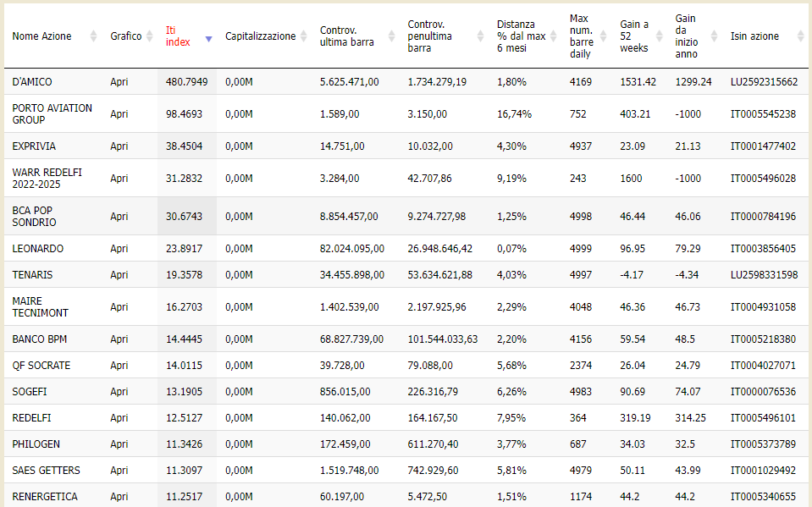Click sort arrows beside Controv. penultima barra
This screenshot has width=812, height=507.
(x=479, y=36)
